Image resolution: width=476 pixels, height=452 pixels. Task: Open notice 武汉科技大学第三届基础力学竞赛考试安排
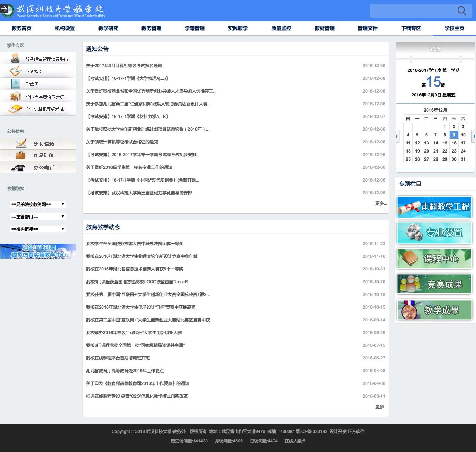click(139, 193)
